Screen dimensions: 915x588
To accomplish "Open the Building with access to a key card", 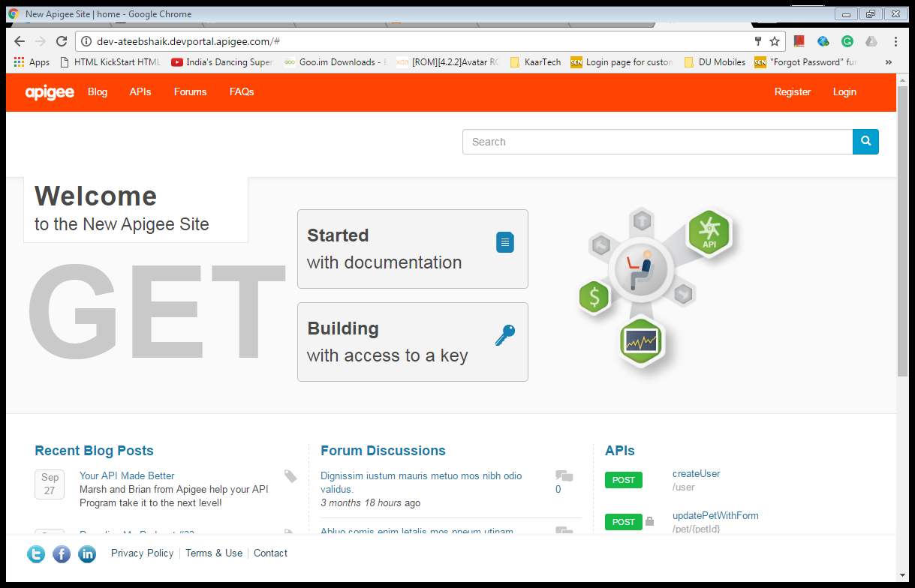I will [x=413, y=342].
